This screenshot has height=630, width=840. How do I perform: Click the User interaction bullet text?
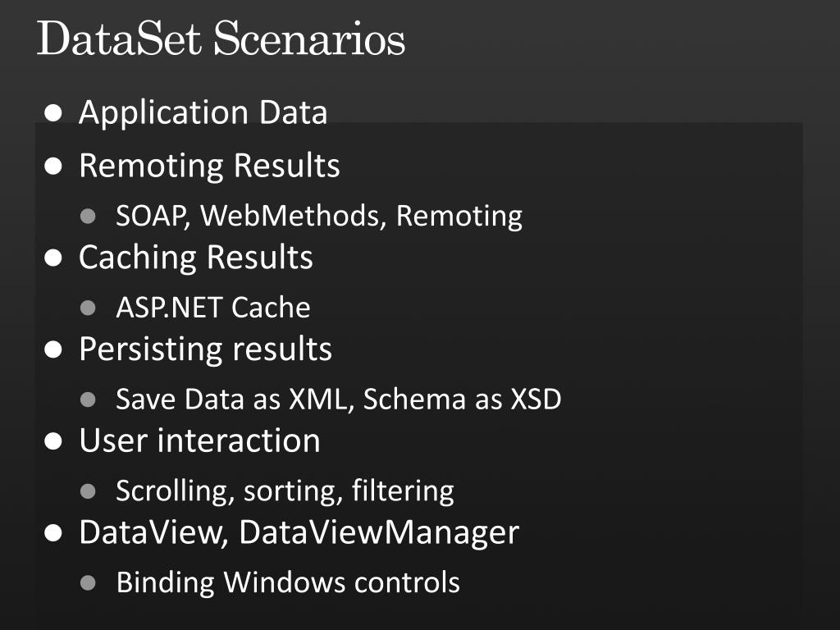(x=199, y=441)
